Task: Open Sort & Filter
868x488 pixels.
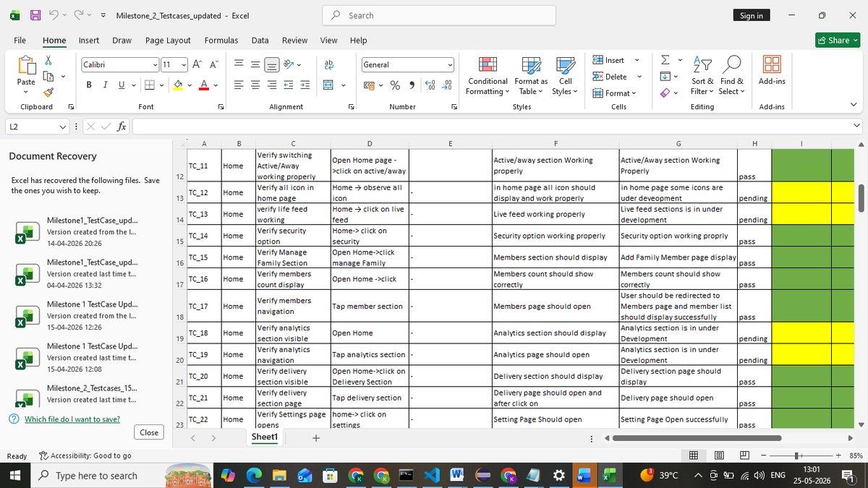Action: [x=702, y=76]
